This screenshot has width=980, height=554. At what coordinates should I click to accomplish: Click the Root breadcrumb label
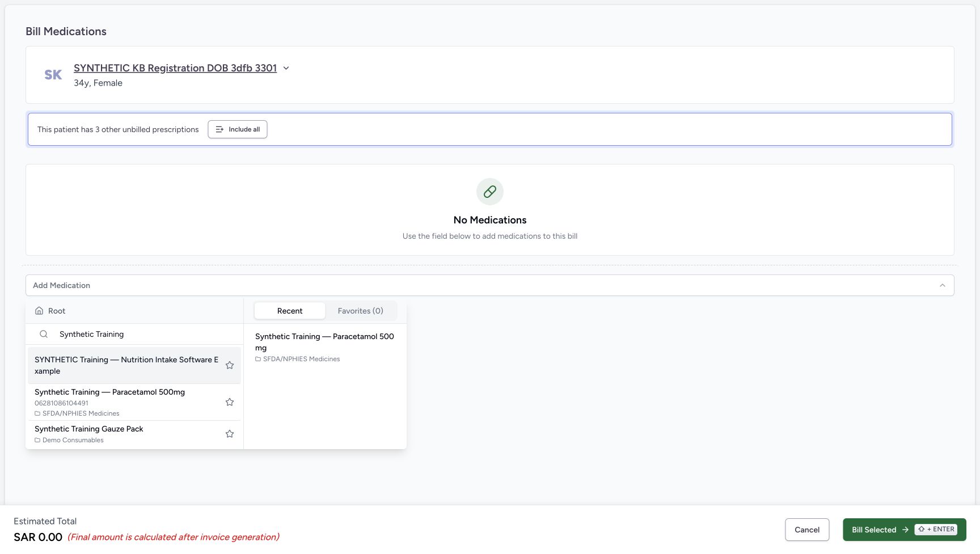[x=57, y=311]
